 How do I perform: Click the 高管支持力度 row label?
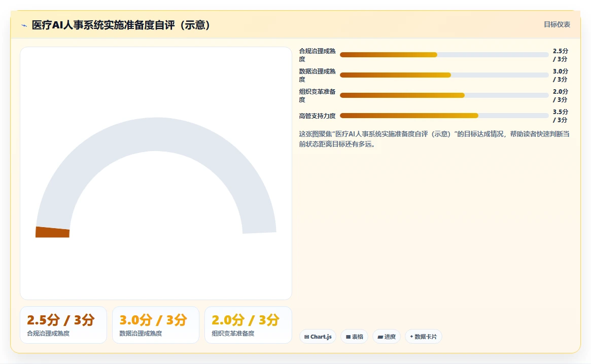pyautogui.click(x=317, y=116)
